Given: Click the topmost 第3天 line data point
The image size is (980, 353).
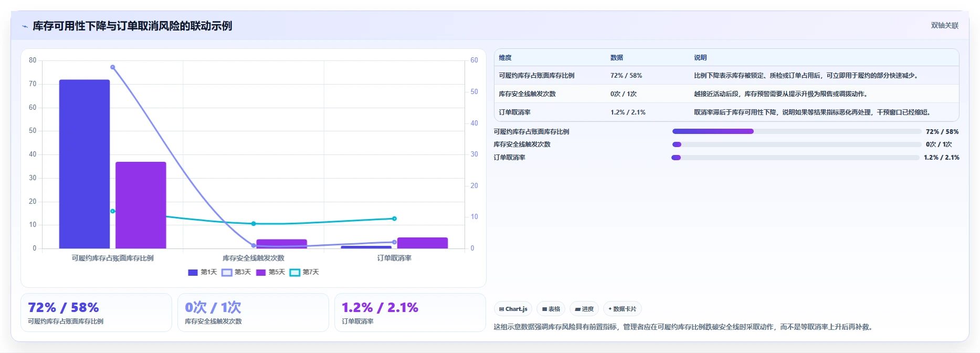Looking at the screenshot, I should [x=113, y=67].
